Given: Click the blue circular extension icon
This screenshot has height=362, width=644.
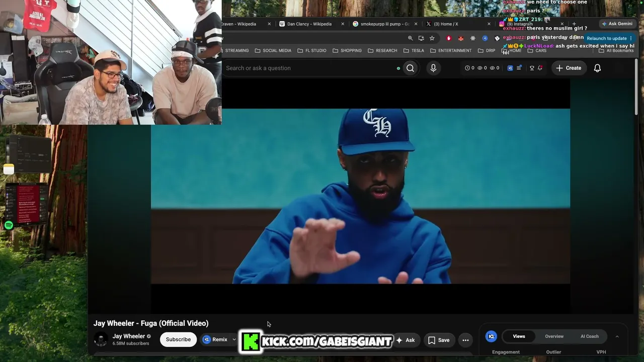Looking at the screenshot, I should coord(485,38).
